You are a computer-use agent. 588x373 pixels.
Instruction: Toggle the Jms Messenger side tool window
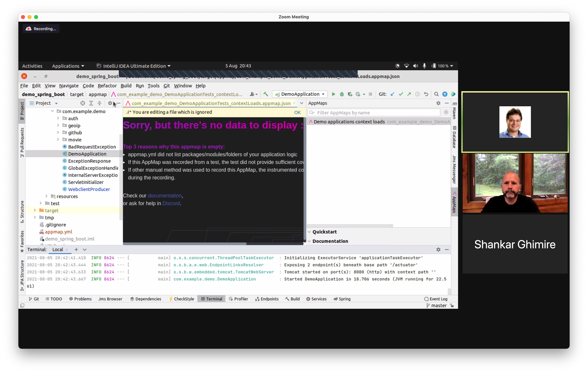[454, 169]
